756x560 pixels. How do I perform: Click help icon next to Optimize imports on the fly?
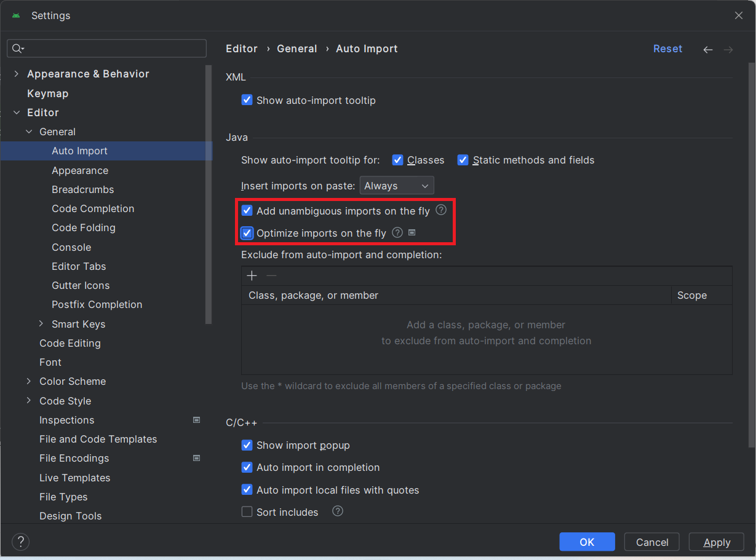(397, 232)
